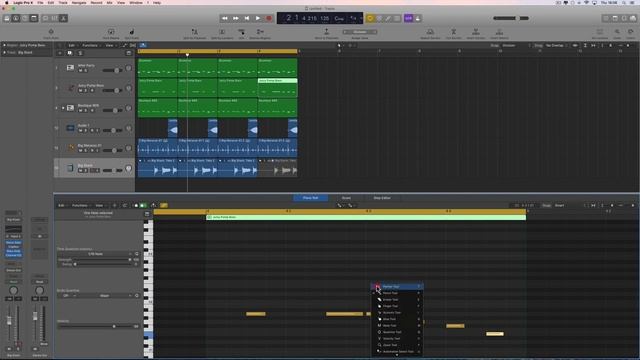Adjust After Party track volume slider

pyautogui.click(x=112, y=71)
